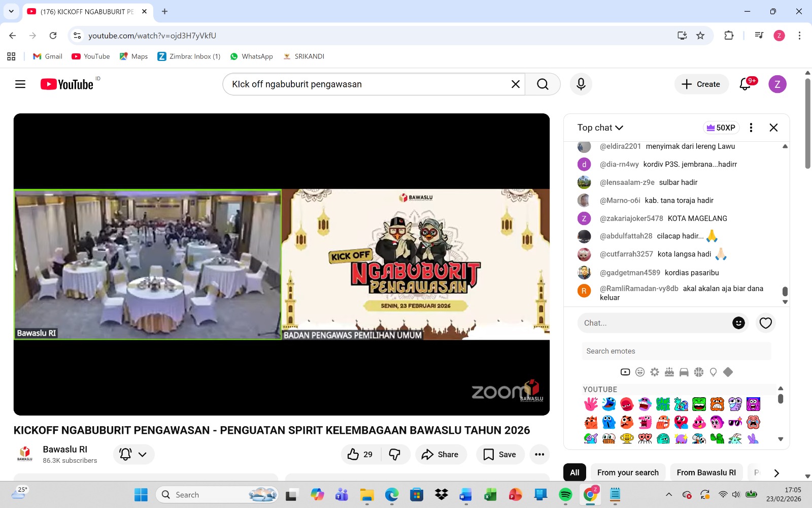Screen dimensions: 812x508
Task: Insert the pink poop emote
Action: (699, 422)
